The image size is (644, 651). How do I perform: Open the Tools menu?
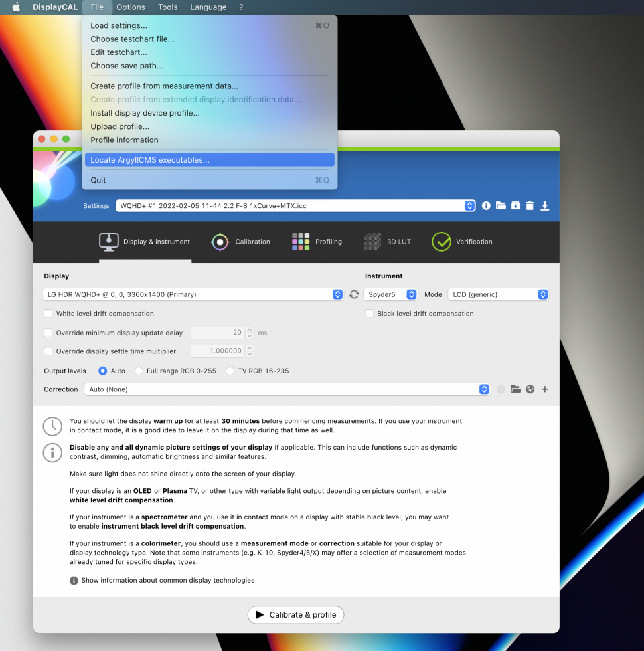coord(167,7)
